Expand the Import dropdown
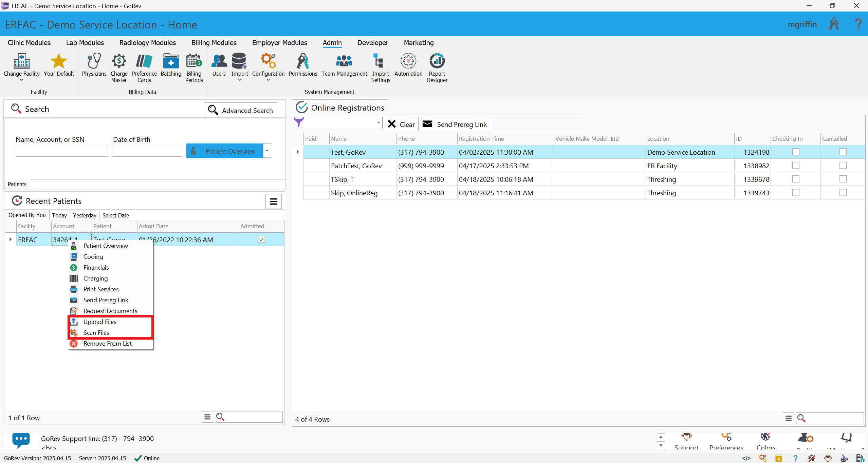The image size is (868, 463). point(240,80)
